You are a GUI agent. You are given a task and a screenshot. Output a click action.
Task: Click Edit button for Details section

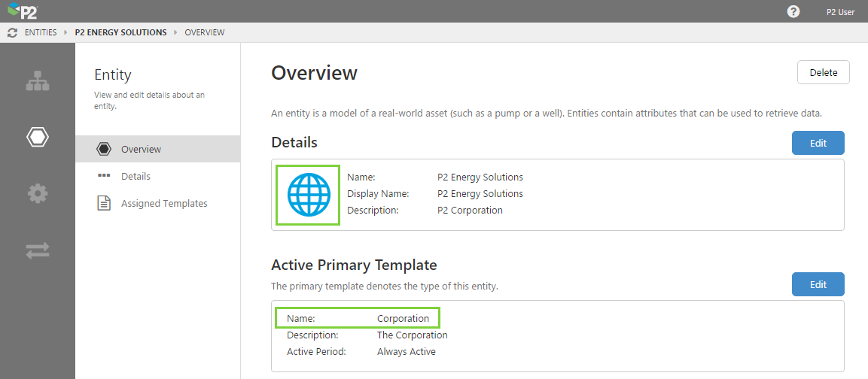coord(818,143)
